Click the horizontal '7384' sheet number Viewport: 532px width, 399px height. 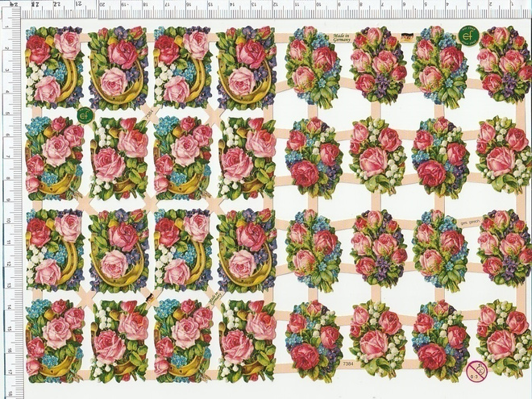(348, 364)
